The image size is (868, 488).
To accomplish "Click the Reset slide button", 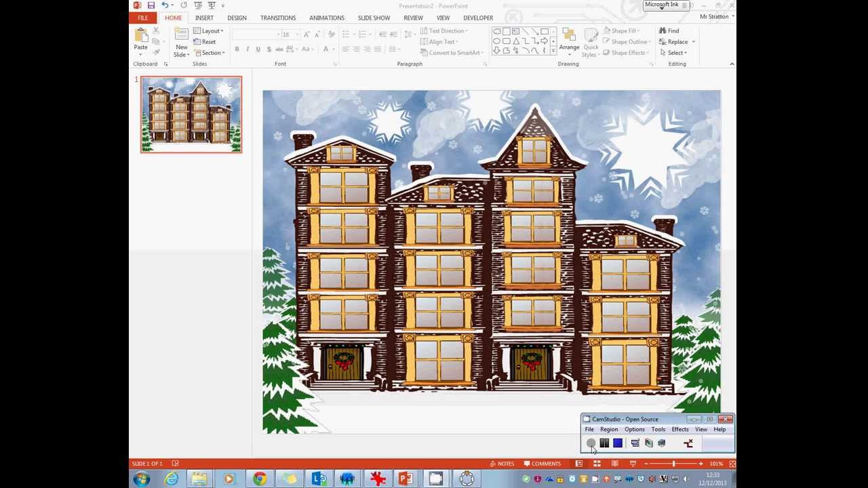I will 205,42.
